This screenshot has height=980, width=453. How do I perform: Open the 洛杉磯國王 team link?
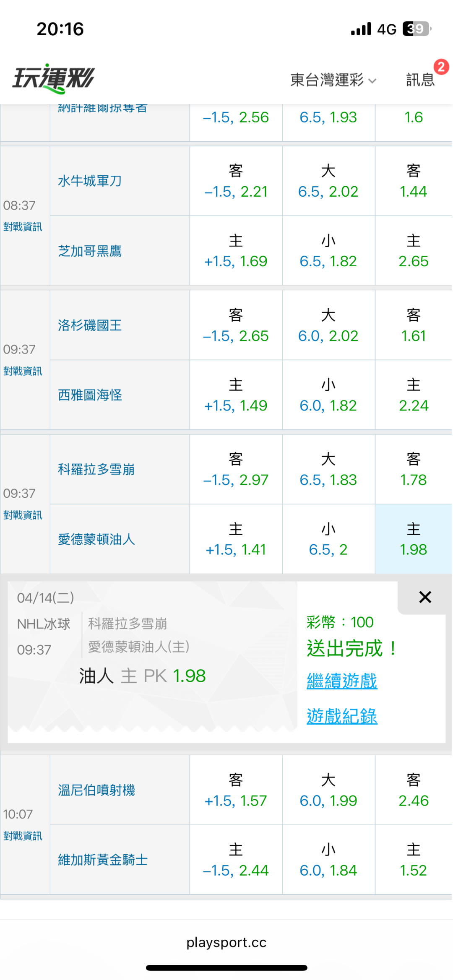[90, 325]
